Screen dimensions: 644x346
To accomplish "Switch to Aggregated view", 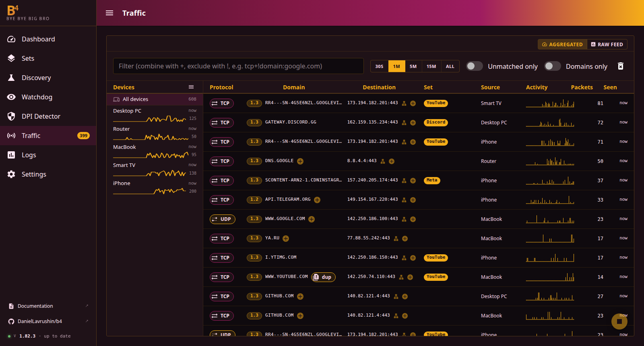I will pos(562,44).
